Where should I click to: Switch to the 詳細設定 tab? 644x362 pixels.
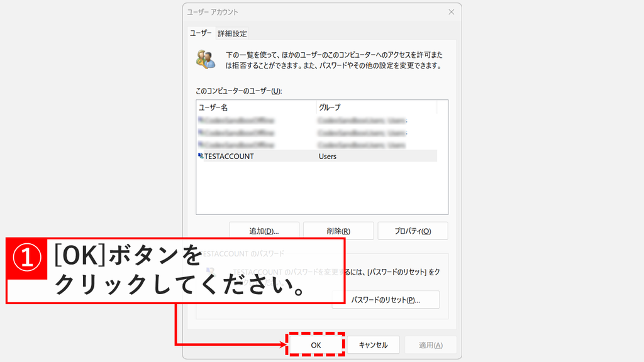[233, 33]
